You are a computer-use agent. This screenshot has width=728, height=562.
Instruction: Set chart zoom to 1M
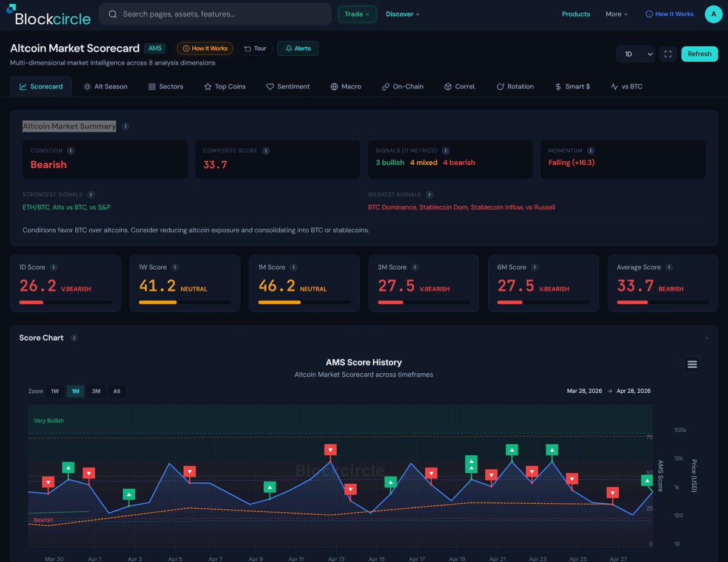tap(75, 391)
